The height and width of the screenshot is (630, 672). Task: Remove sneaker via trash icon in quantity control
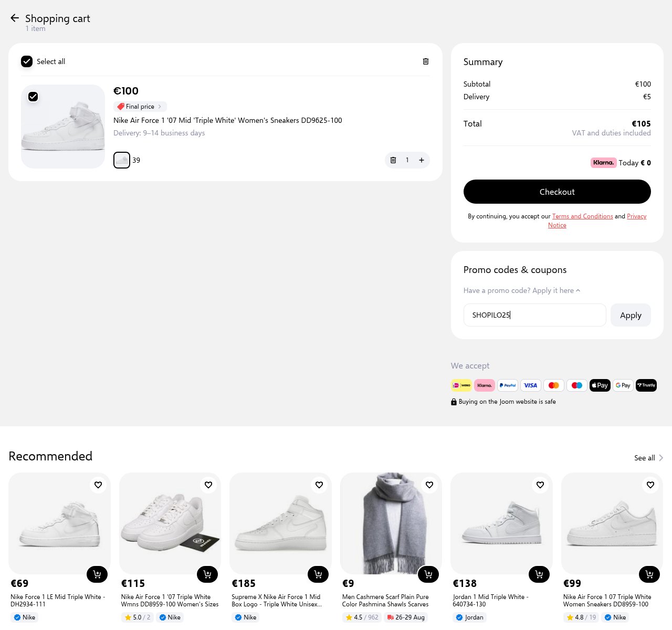(393, 160)
